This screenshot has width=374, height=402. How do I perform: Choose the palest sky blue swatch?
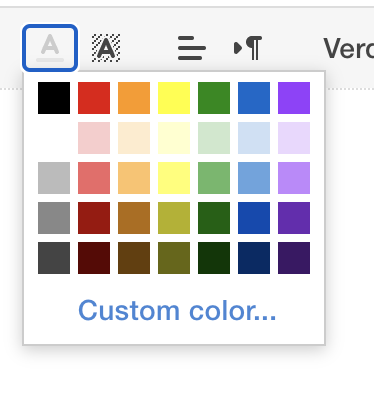point(254,138)
